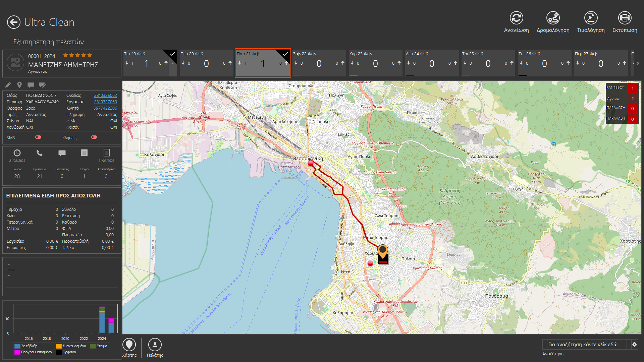Toggle the SMS switch
644x362 pixels.
point(38,137)
